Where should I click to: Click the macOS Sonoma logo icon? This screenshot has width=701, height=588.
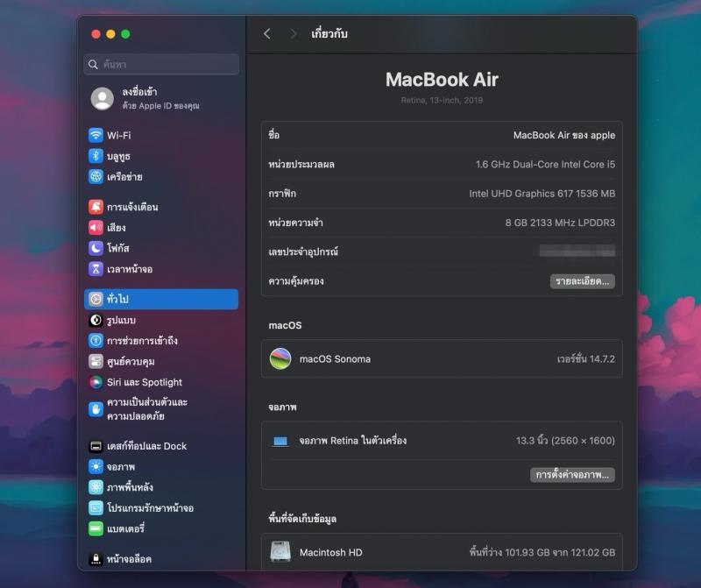(280, 358)
